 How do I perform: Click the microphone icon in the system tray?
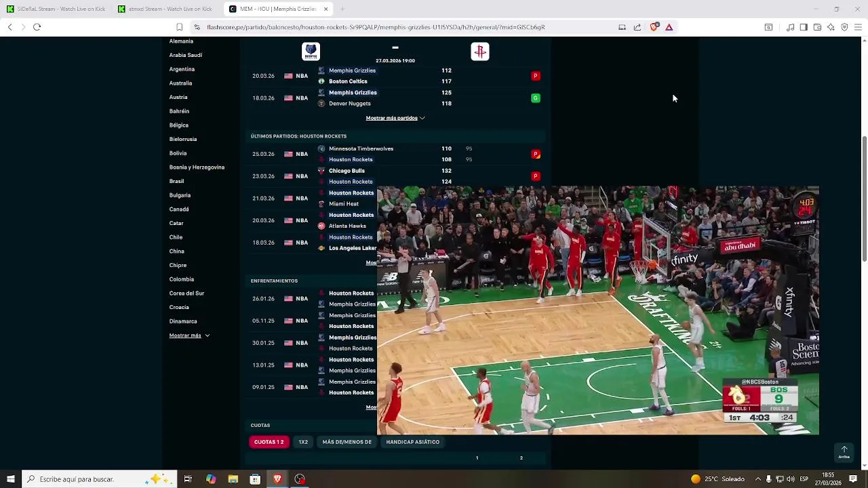point(768,479)
